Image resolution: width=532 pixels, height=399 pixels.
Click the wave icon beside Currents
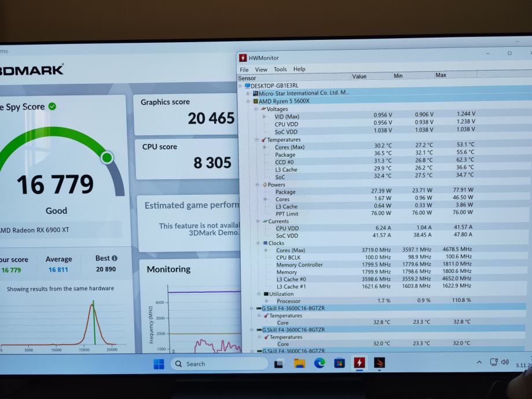point(265,221)
